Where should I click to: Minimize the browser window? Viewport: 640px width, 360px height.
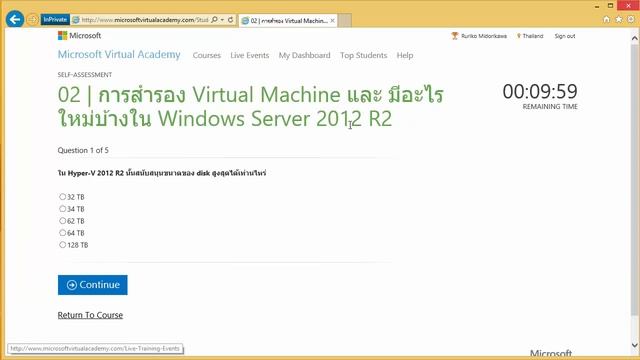[597, 6]
